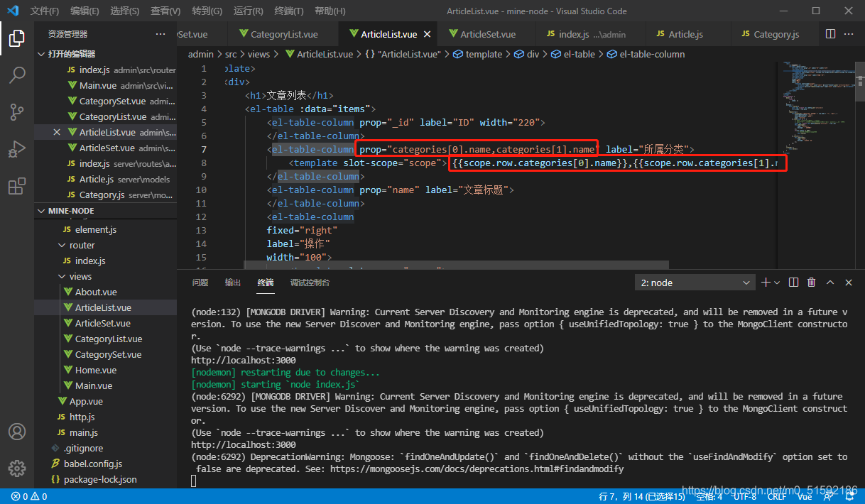This screenshot has height=504, width=865.
Task: Open the Search view icon
Action: pyautogui.click(x=17, y=75)
